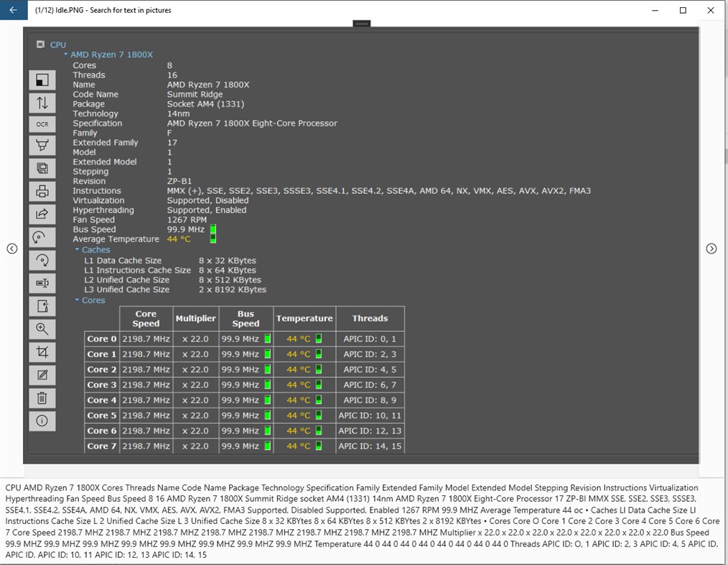Click the Hyperthreading label

pos(103,210)
